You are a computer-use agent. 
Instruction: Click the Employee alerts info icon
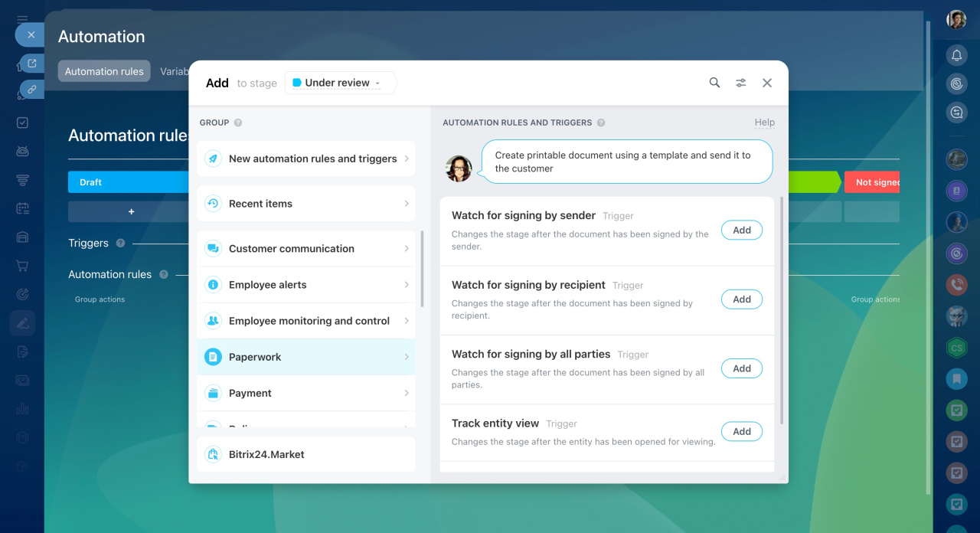(x=213, y=285)
